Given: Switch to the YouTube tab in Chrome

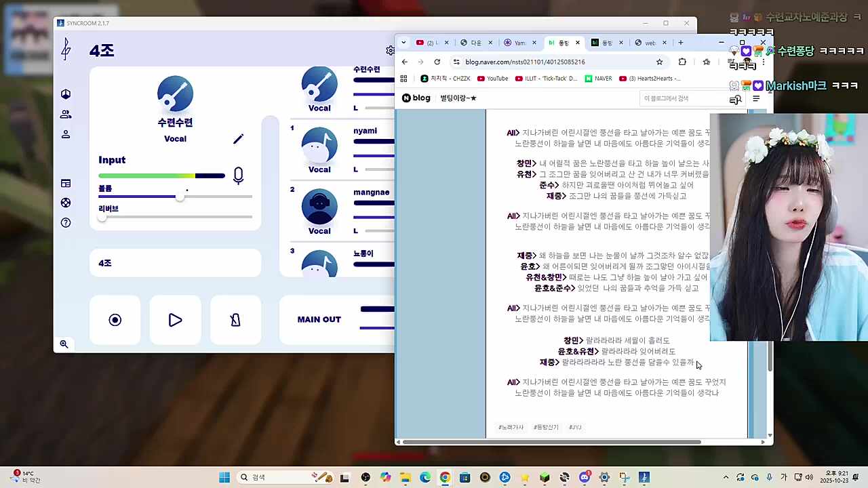Looking at the screenshot, I should pyautogui.click(x=427, y=42).
